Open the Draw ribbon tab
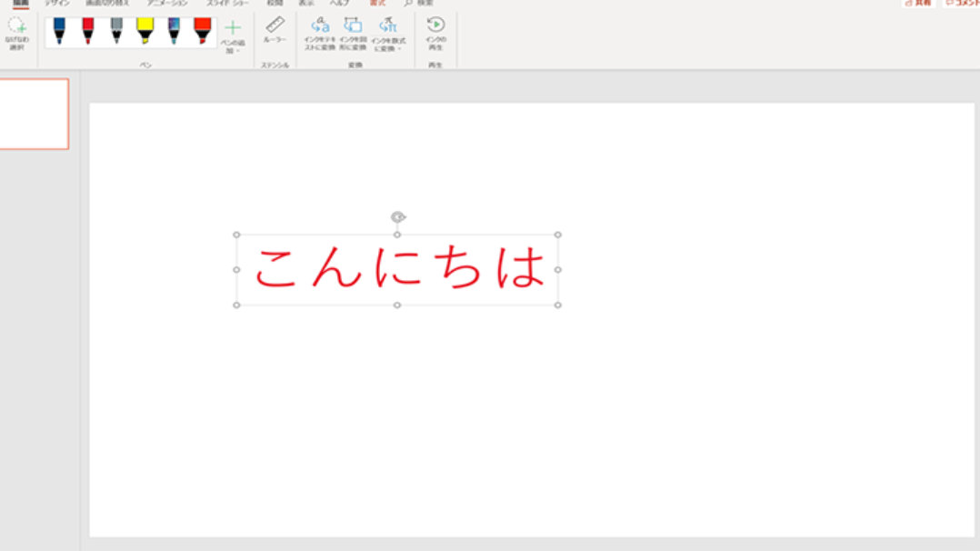 coord(21,3)
